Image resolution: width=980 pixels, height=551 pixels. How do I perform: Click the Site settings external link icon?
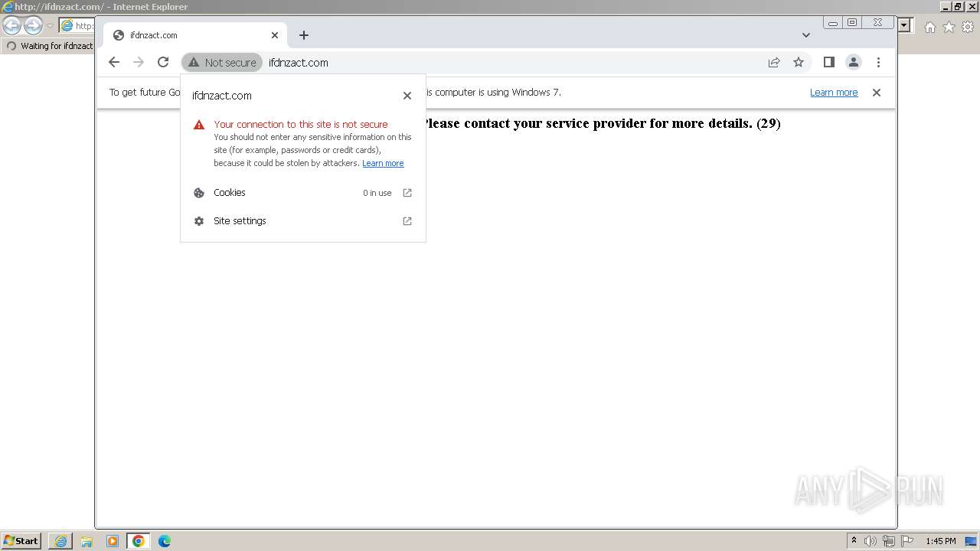tap(407, 221)
